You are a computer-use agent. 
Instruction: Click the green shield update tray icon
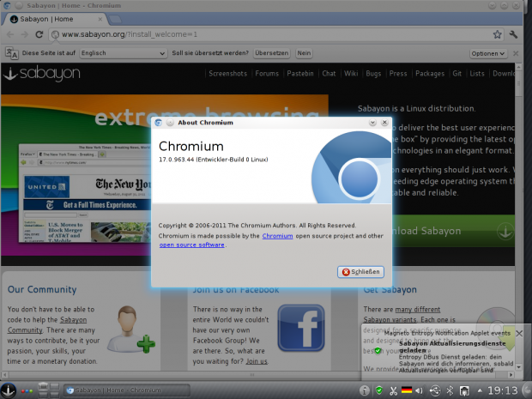click(x=379, y=390)
